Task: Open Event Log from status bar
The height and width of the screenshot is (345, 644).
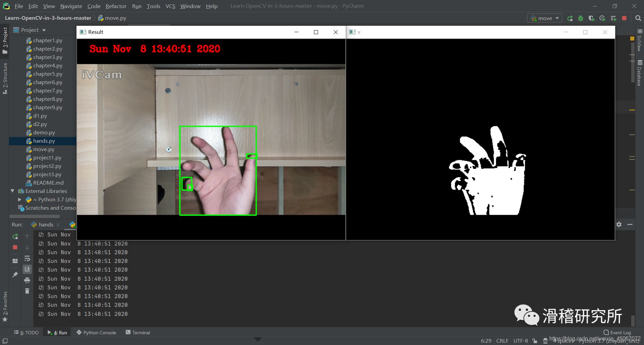Action: click(x=617, y=333)
